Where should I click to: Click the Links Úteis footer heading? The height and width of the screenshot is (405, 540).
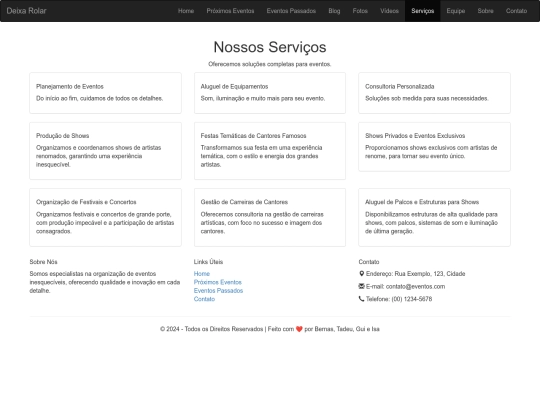208,262
